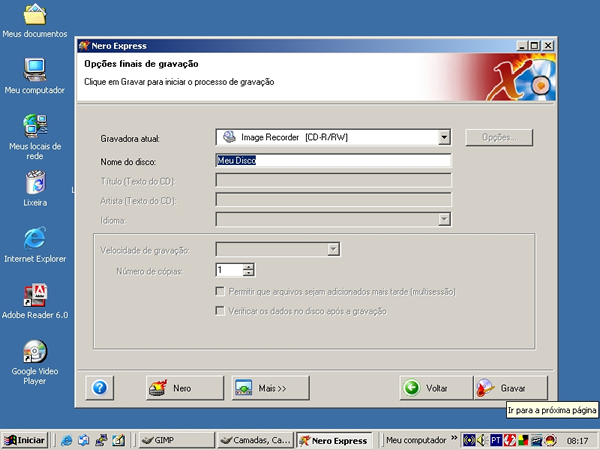
Task: Click the Nero Express title bar icon
Action: click(84, 46)
